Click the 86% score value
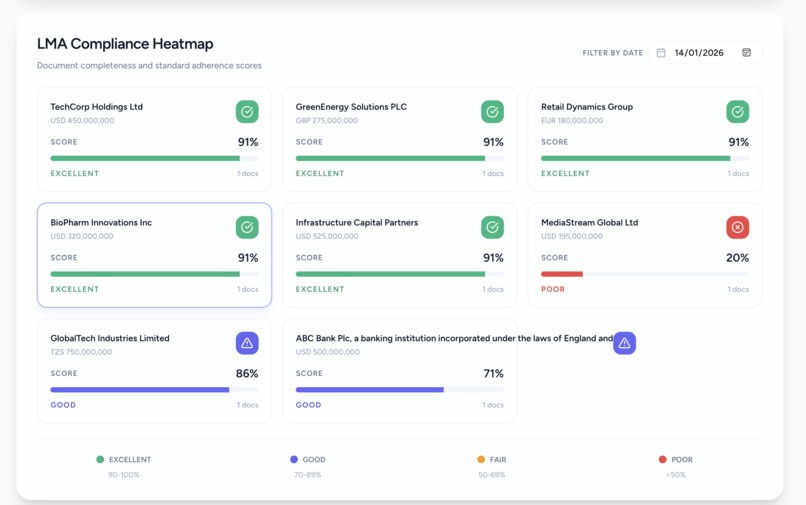 pos(247,373)
